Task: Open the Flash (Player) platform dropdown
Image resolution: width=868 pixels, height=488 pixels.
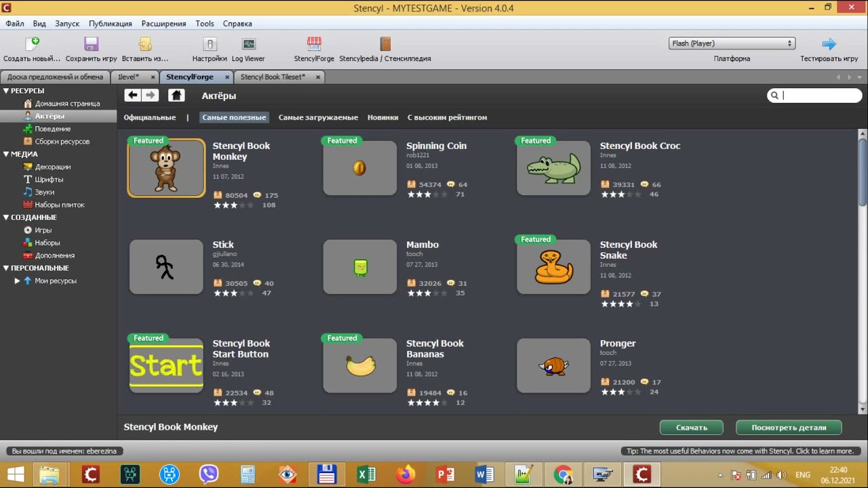Action: (731, 43)
